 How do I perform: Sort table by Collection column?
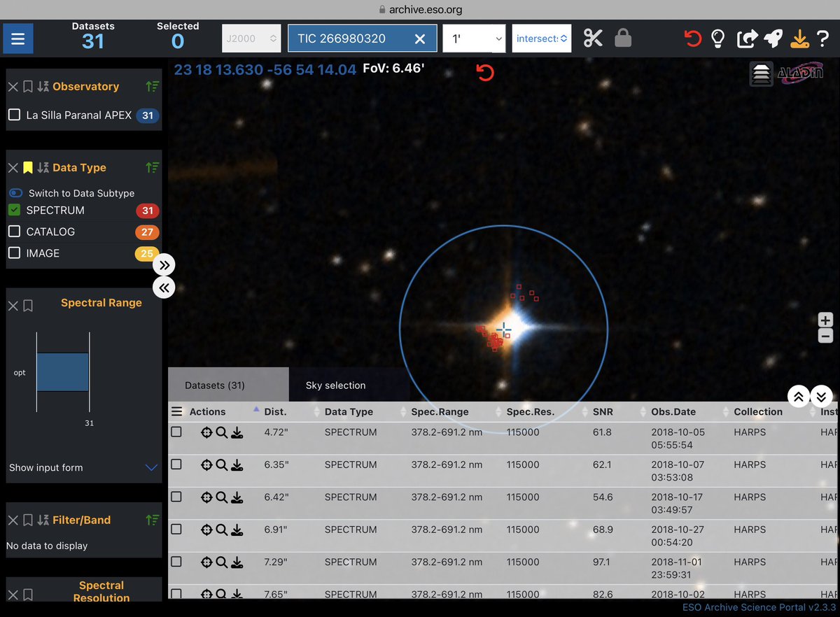point(758,412)
